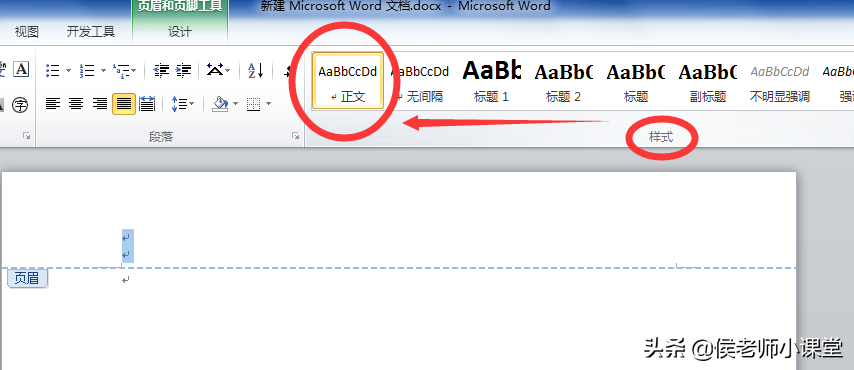The image size is (854, 370).
Task: Click the Decrease Indent icon
Action: (161, 70)
